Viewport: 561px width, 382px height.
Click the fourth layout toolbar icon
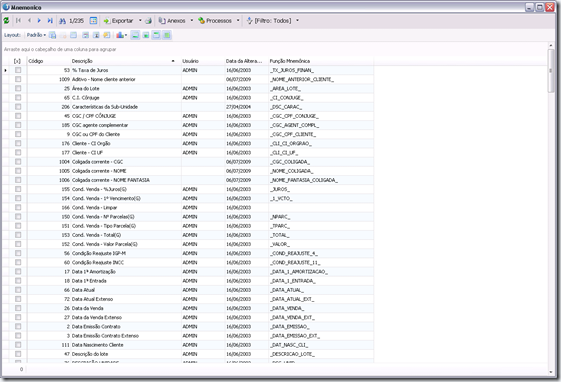pos(86,35)
